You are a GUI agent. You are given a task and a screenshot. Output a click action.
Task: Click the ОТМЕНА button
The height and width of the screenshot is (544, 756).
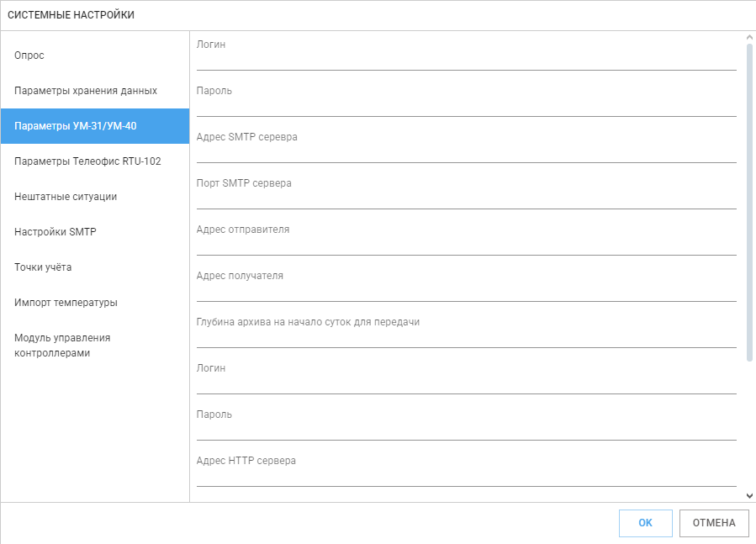714,523
